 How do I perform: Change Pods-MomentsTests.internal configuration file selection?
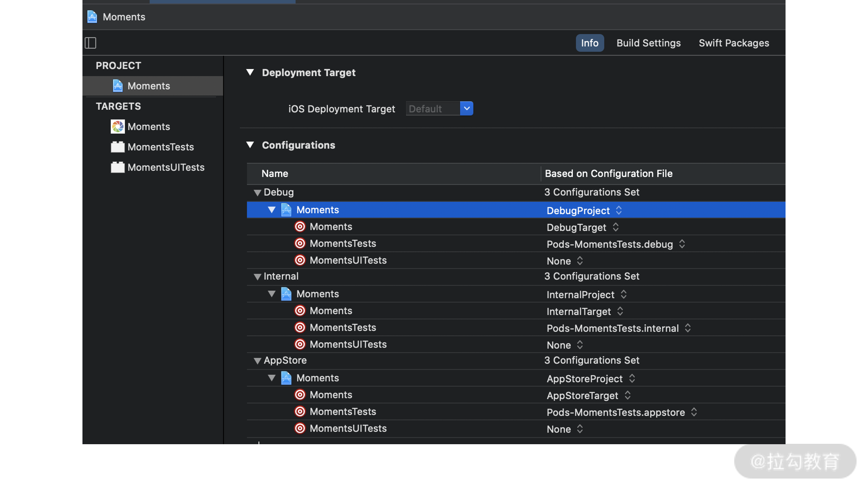click(687, 328)
